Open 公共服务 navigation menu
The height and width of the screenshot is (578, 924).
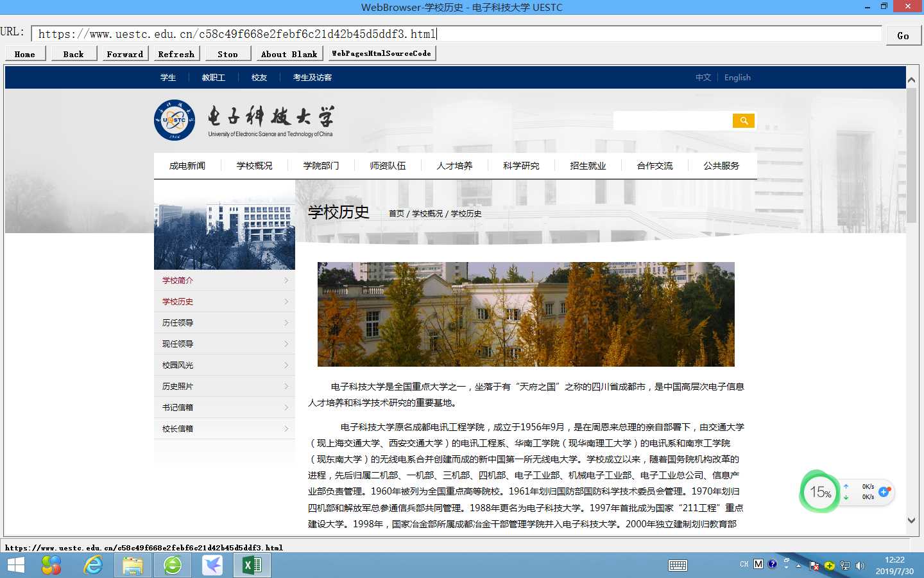721,166
